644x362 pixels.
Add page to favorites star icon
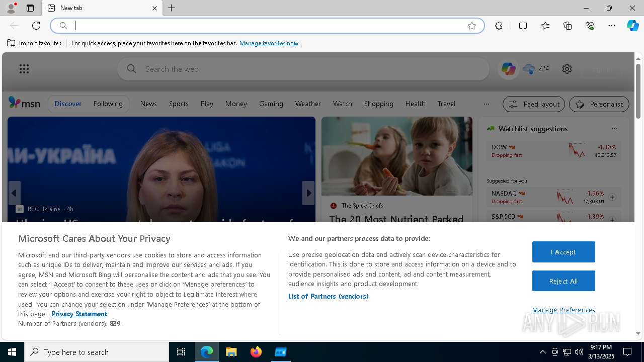click(x=472, y=26)
